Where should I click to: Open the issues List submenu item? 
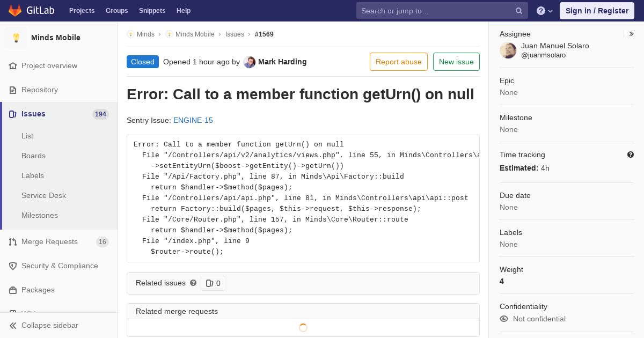tap(27, 136)
